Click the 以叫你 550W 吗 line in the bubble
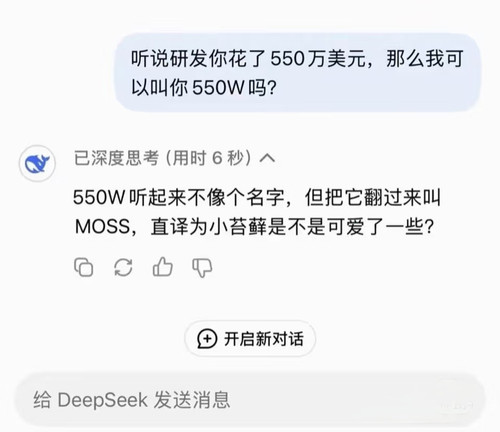 point(203,88)
